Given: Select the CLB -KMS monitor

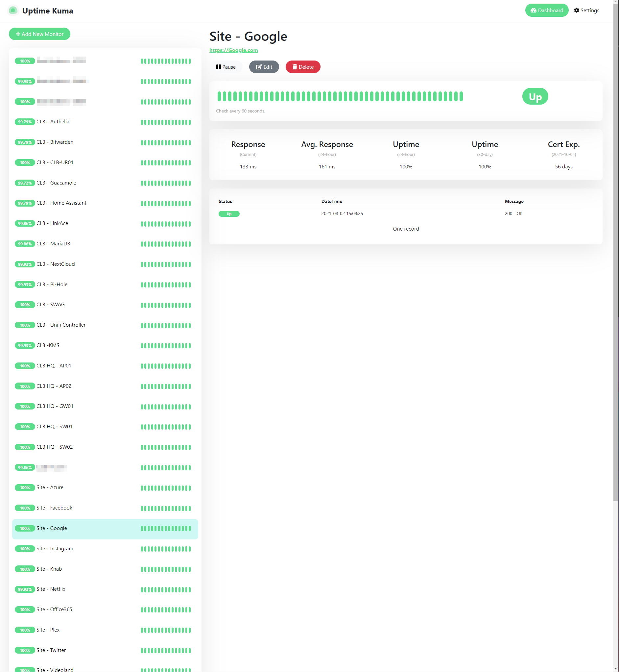Looking at the screenshot, I should [105, 346].
